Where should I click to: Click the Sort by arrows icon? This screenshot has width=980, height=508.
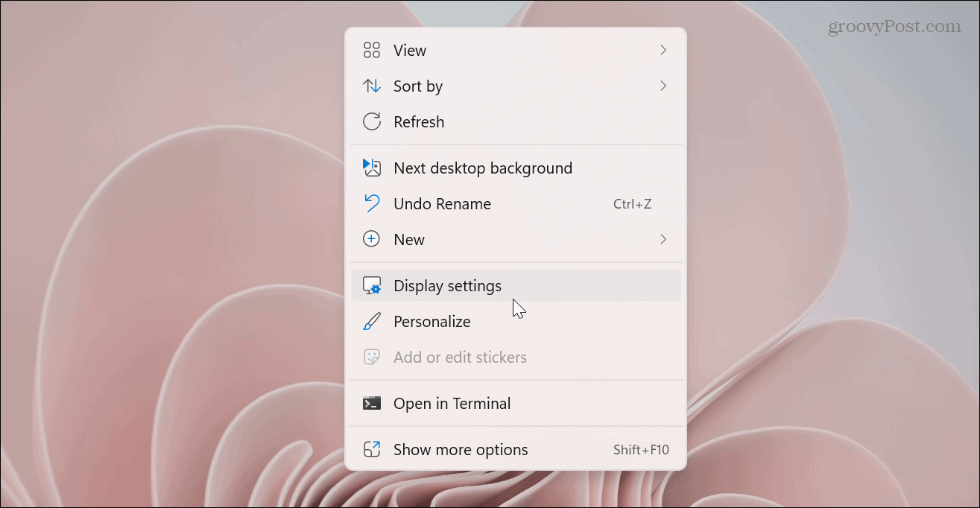(x=373, y=86)
